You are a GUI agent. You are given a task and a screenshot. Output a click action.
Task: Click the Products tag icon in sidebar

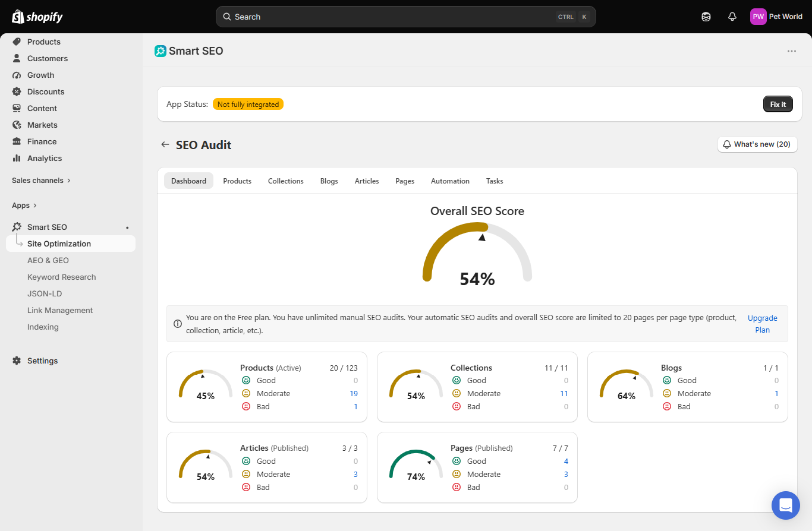tap(17, 42)
